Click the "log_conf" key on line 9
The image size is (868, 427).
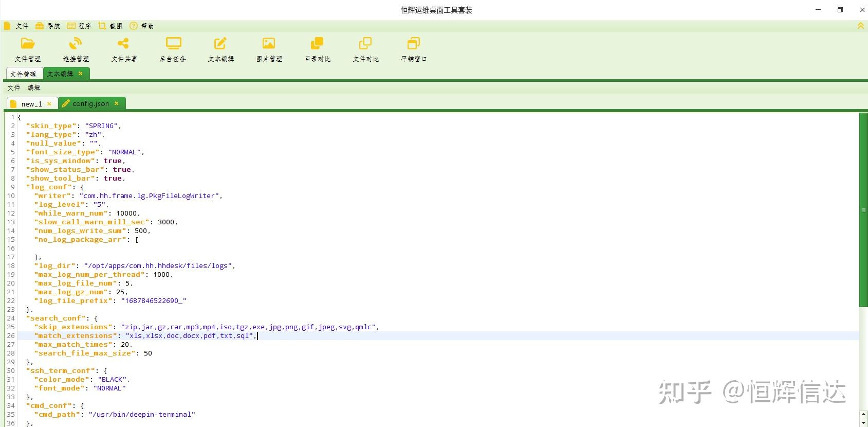pyautogui.click(x=49, y=187)
